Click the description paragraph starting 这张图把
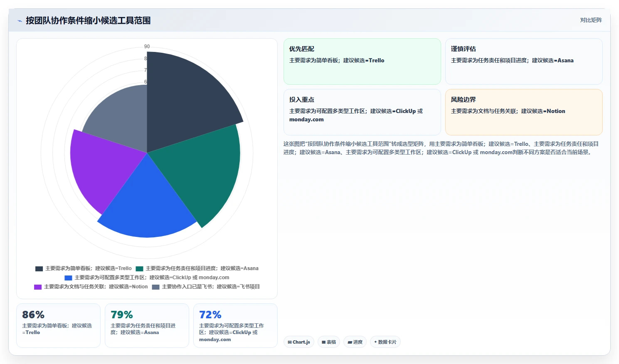619x364 pixels. (441, 148)
